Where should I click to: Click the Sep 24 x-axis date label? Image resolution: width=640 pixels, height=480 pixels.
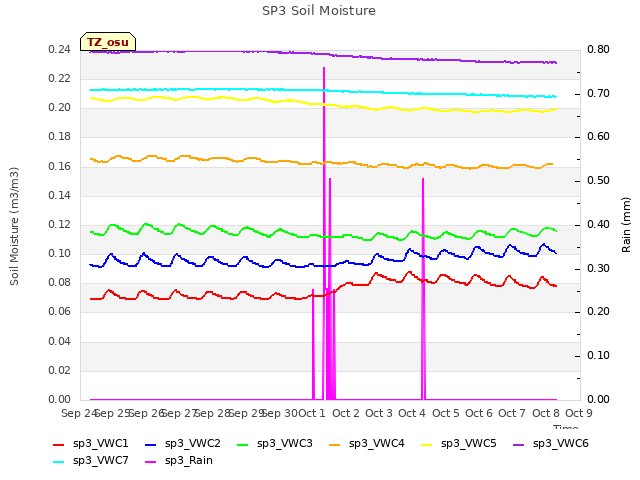(x=78, y=413)
